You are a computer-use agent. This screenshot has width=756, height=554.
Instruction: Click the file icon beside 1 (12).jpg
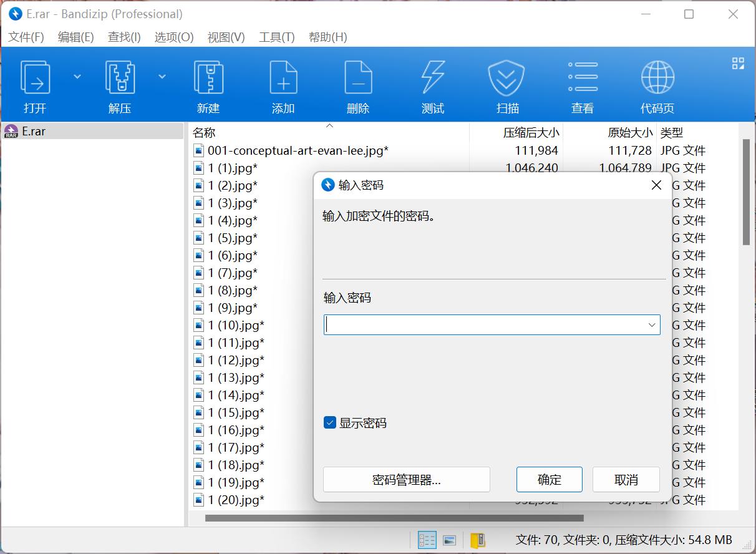[199, 360]
